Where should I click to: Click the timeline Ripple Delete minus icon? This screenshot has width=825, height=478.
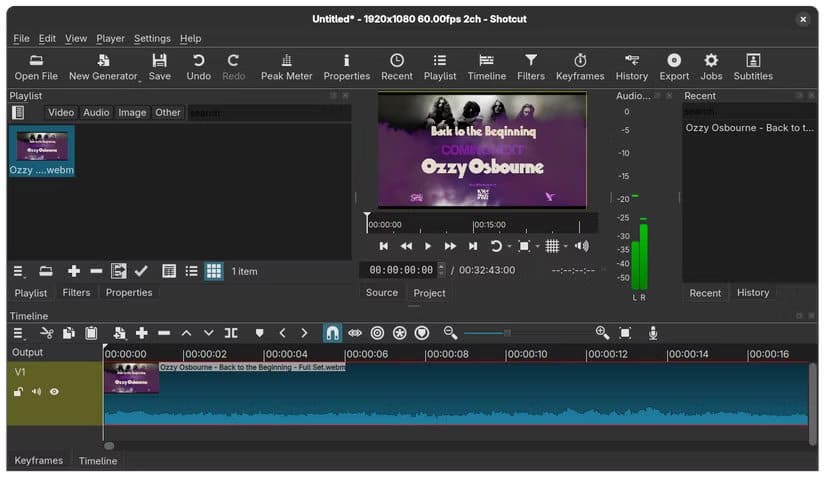[x=164, y=333]
